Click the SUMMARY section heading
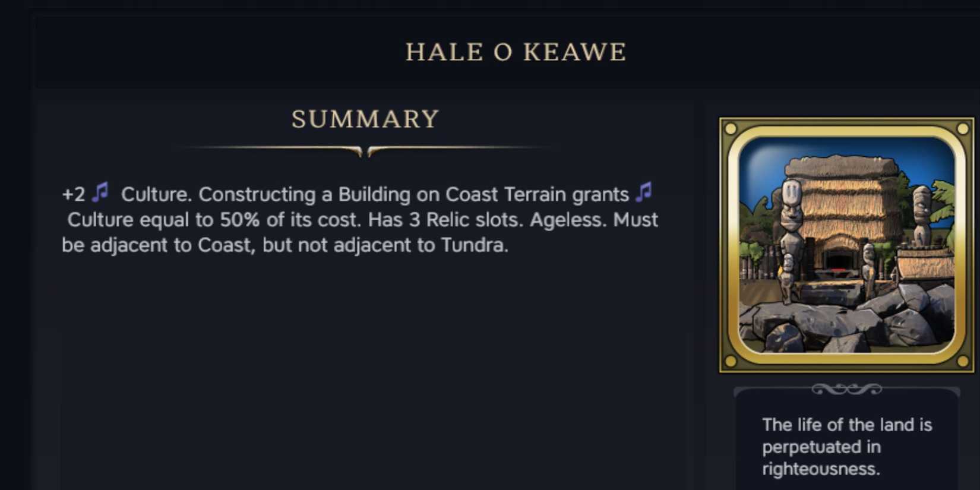980x490 pixels. pos(365,119)
